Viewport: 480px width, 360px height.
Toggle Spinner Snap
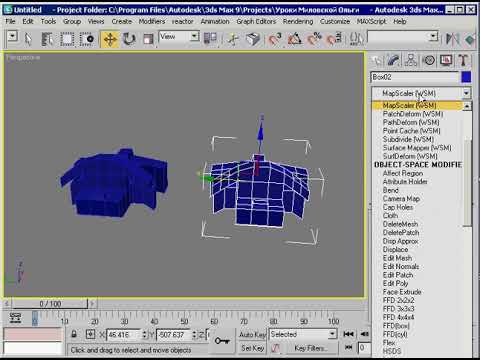click(334, 39)
